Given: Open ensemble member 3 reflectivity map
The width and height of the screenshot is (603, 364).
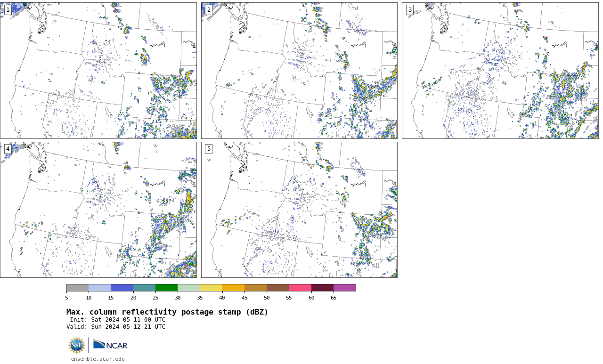Looking at the screenshot, I should click(500, 71).
